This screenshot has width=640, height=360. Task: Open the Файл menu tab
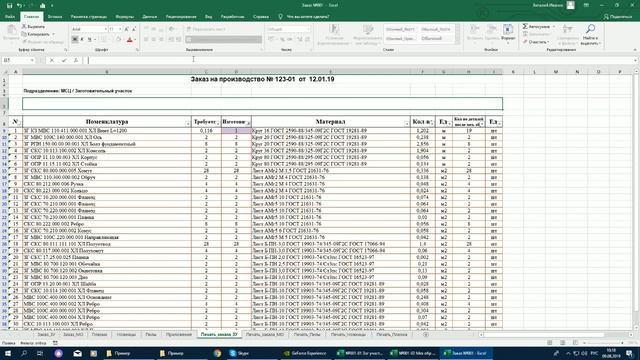click(x=10, y=17)
